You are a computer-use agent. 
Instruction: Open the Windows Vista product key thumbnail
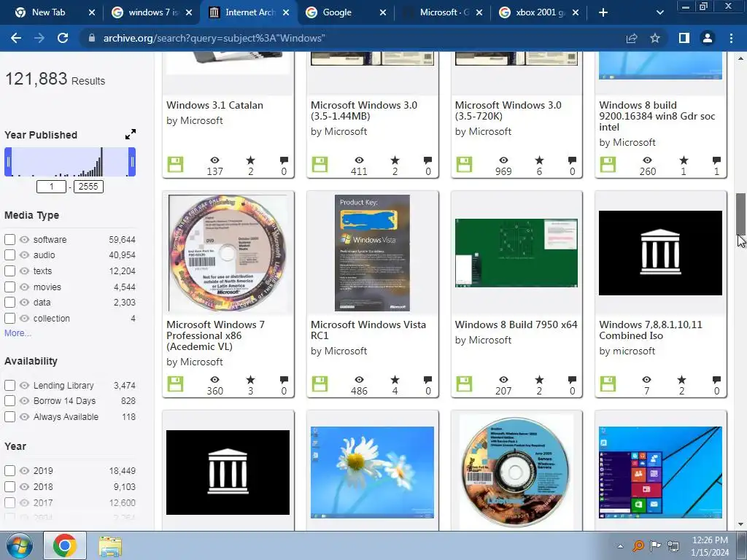point(372,253)
